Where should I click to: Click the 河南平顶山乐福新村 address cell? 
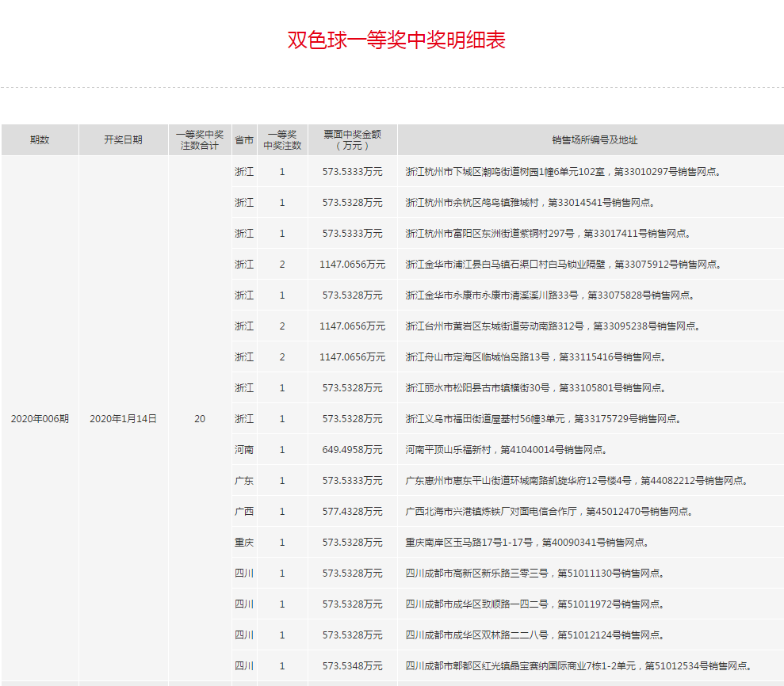click(506, 449)
